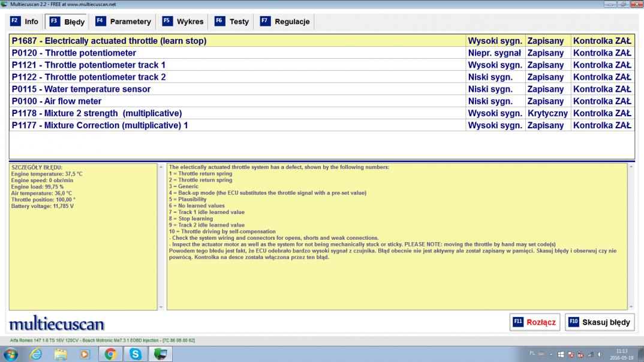Image resolution: width=644 pixels, height=362 pixels.
Task: Open the F6 Testy tab
Action: tap(232, 22)
